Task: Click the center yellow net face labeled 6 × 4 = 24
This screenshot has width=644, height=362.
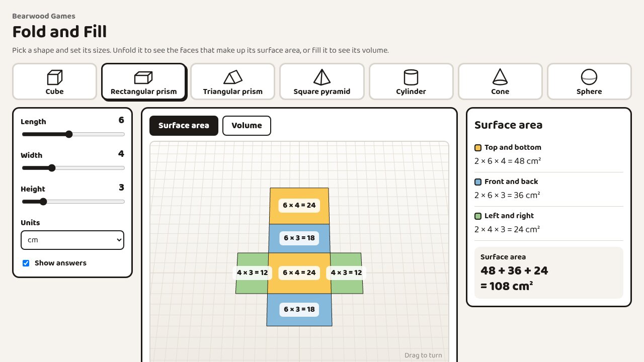Action: pos(299,273)
